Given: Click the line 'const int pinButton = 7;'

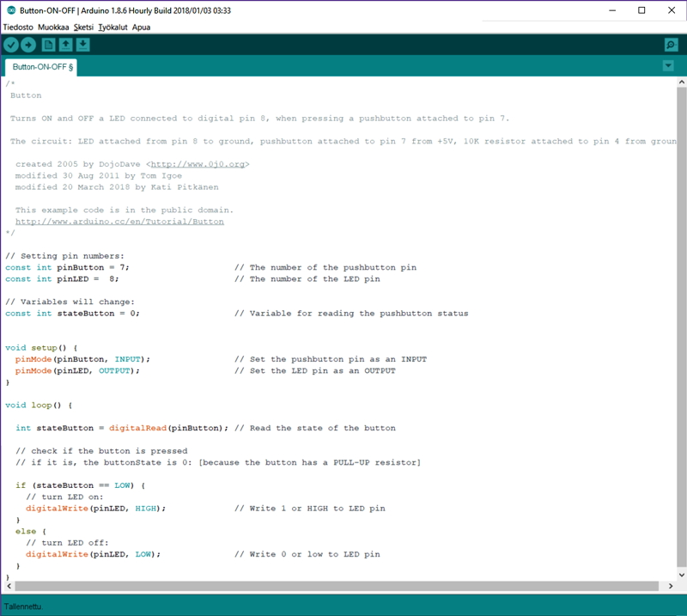Looking at the screenshot, I should point(67,267).
